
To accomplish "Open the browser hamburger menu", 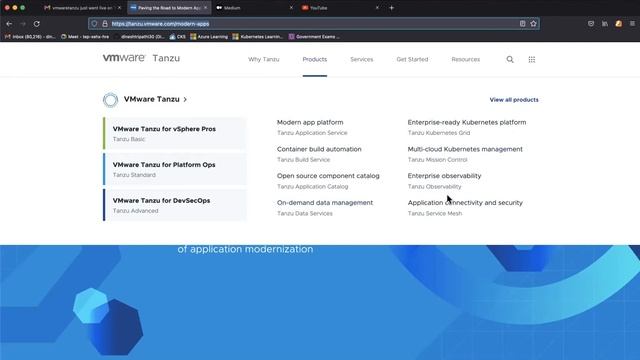I will (x=632, y=24).
